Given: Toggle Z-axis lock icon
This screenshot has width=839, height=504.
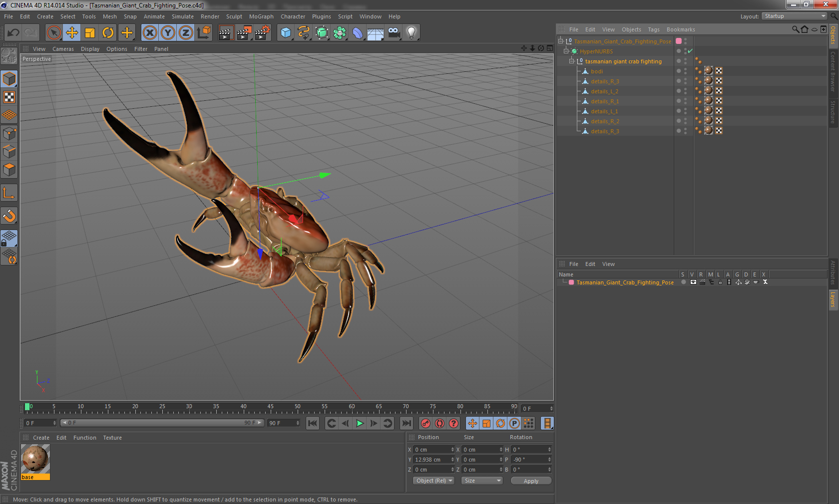Looking at the screenshot, I should 186,33.
